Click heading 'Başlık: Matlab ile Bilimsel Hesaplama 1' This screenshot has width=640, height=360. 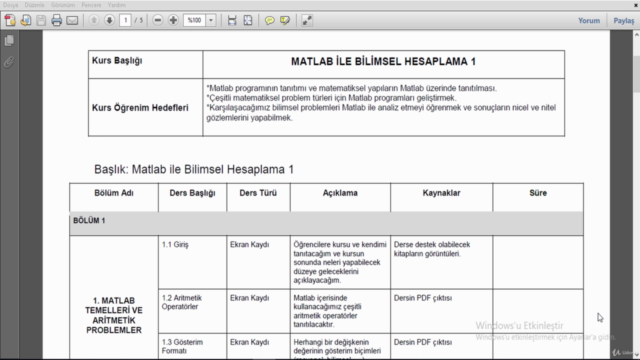point(194,169)
